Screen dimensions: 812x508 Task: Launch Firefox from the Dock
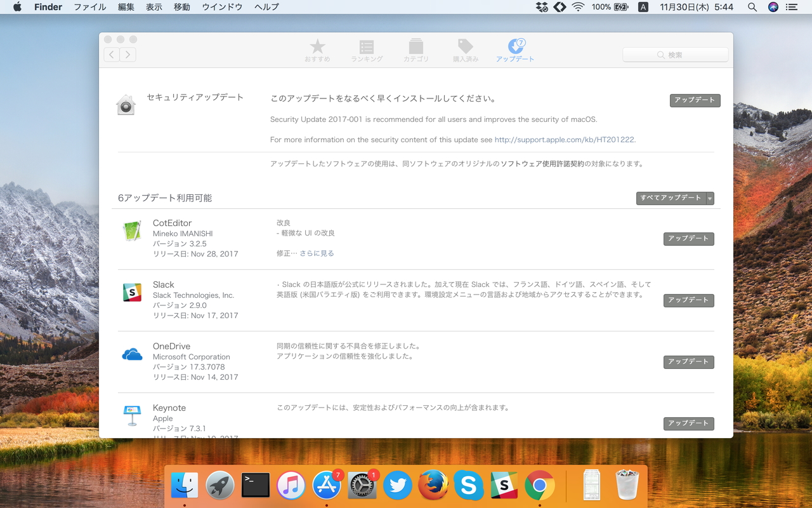[433, 485]
